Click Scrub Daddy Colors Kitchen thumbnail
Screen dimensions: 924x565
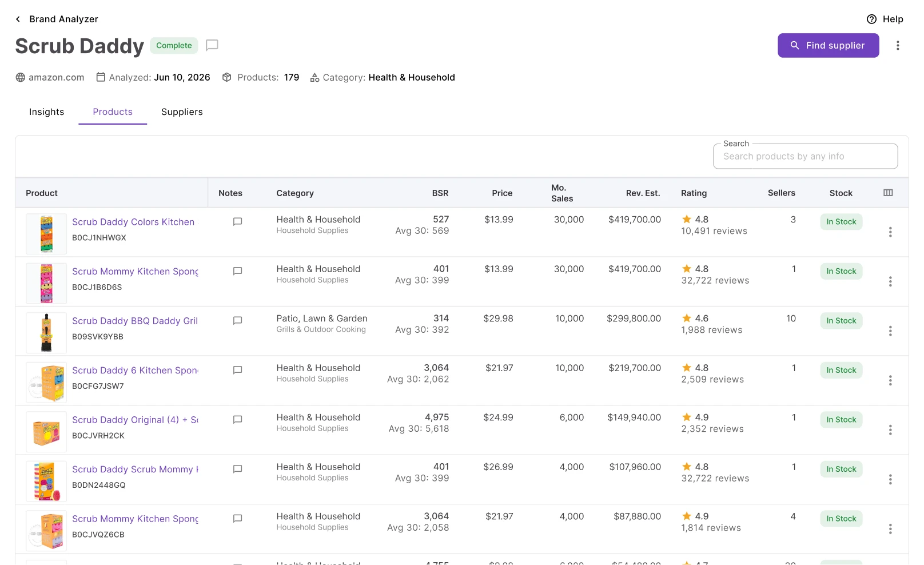click(x=46, y=234)
